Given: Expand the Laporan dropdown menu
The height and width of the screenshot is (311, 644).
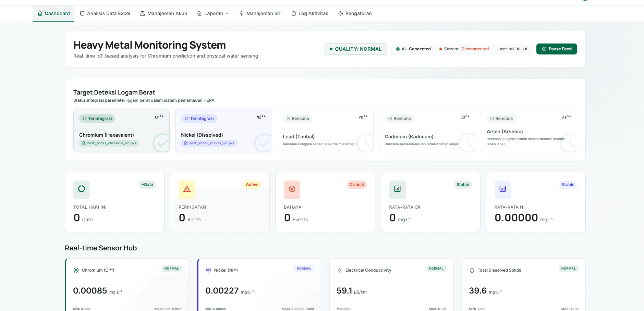Looking at the screenshot, I should (x=213, y=13).
